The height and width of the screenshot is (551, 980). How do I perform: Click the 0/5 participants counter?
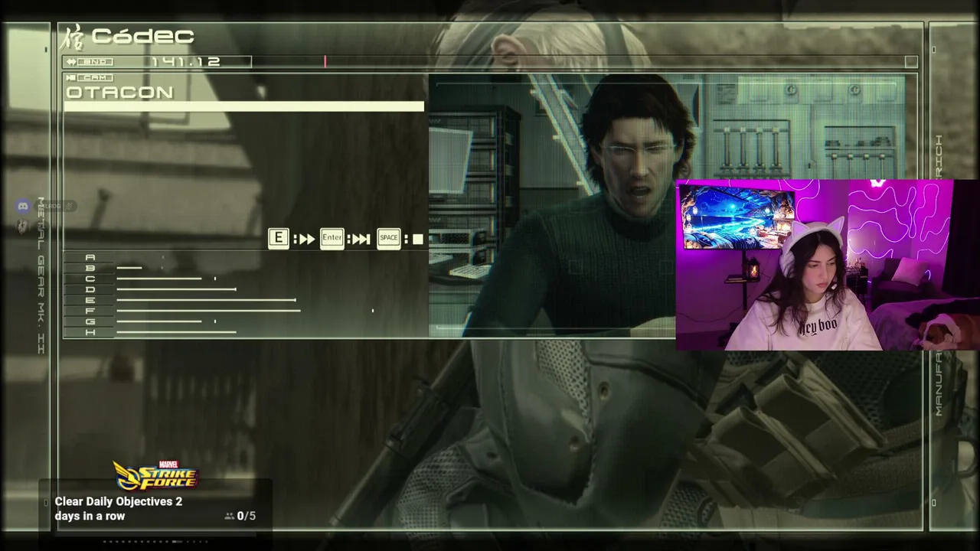pyautogui.click(x=247, y=516)
